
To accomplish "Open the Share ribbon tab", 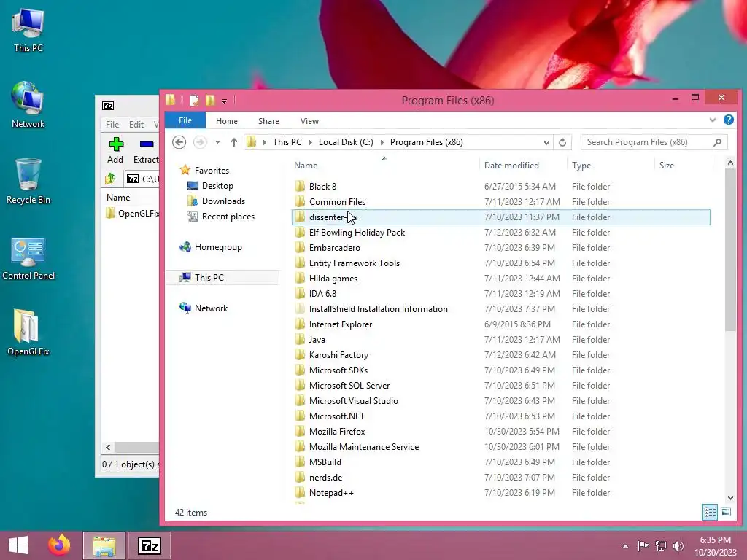I will pos(268,121).
